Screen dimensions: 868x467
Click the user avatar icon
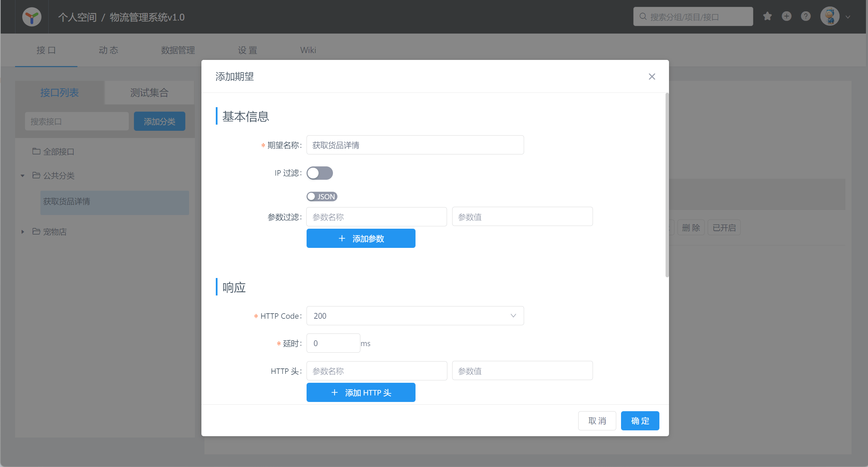(x=830, y=16)
